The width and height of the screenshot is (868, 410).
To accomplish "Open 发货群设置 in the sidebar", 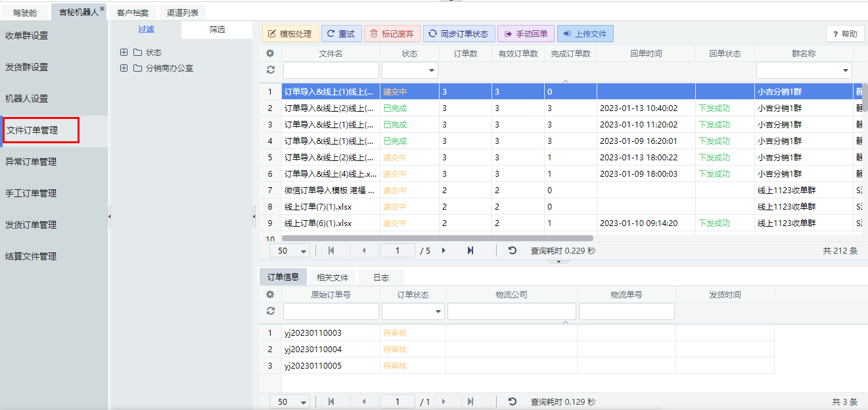I will click(x=54, y=67).
